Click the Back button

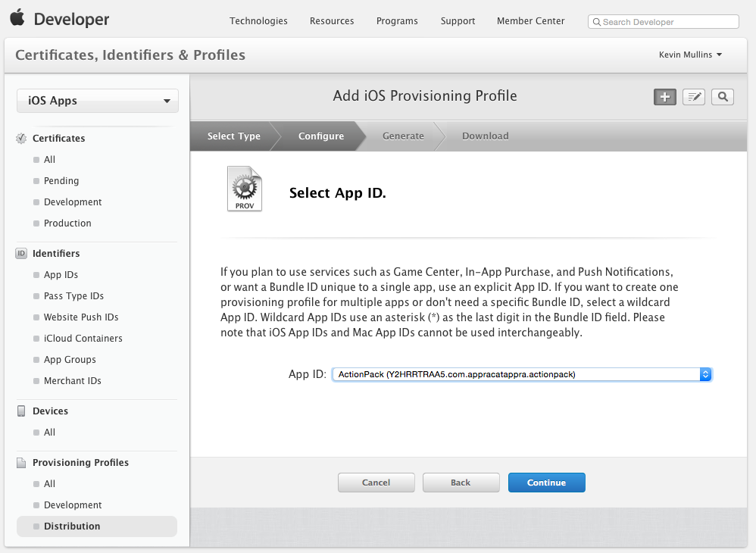coord(461,483)
